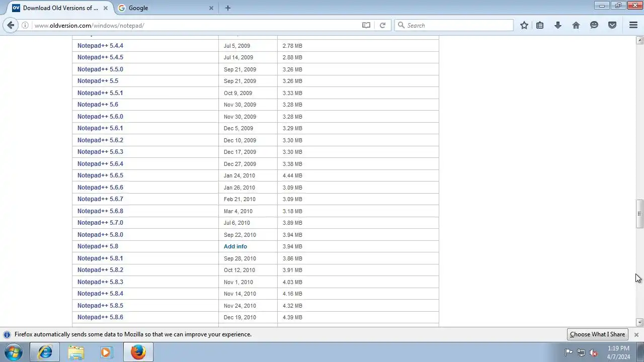644x362 pixels.
Task: Open the Downloads arrow icon
Action: (x=558, y=25)
